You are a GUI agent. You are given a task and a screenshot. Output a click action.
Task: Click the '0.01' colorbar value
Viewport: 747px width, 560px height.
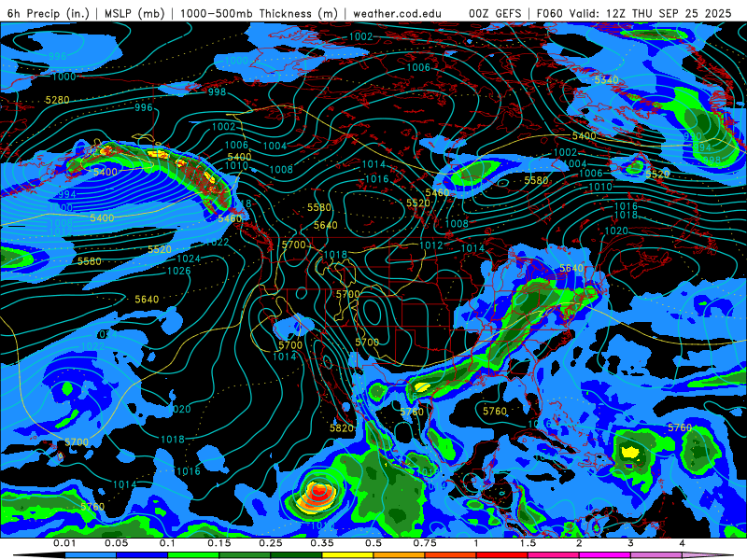coord(64,543)
